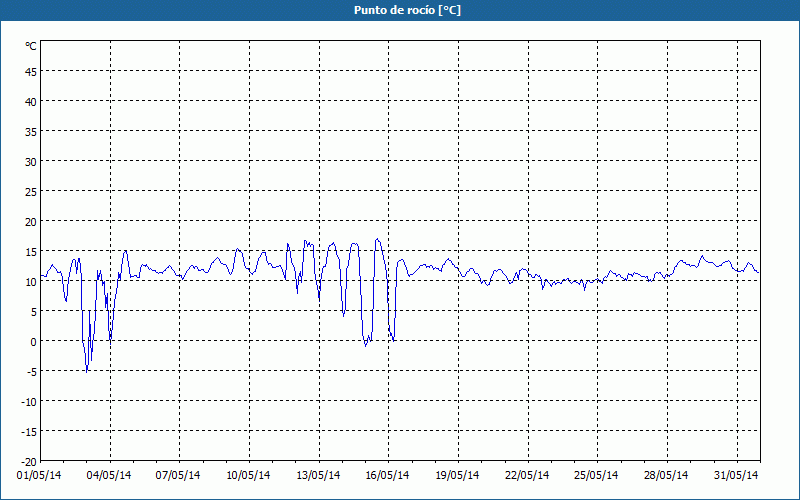Click the date label 25/05/14
Image resolution: width=800 pixels, height=500 pixels.
[x=596, y=476]
